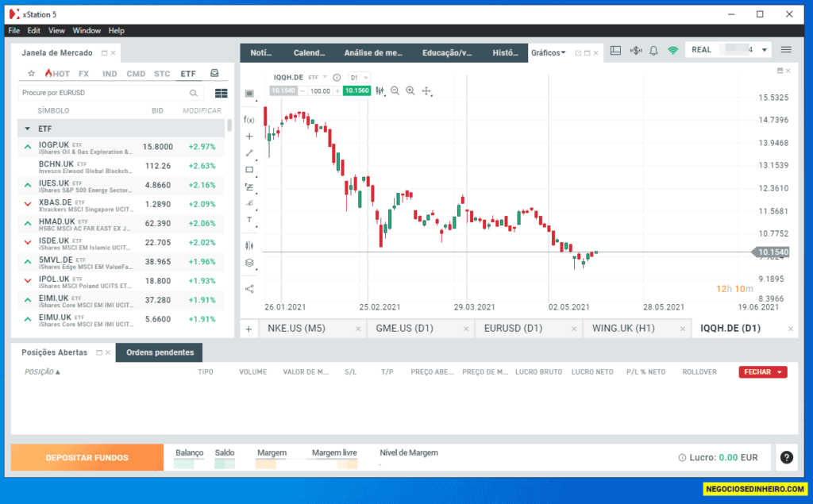Switch to the Histó... tab

(x=505, y=53)
